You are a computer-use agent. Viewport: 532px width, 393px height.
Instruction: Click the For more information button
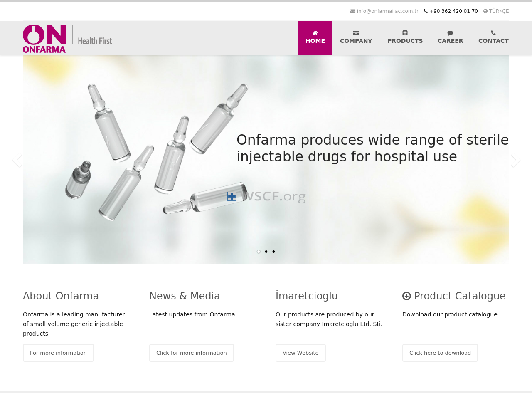58,353
